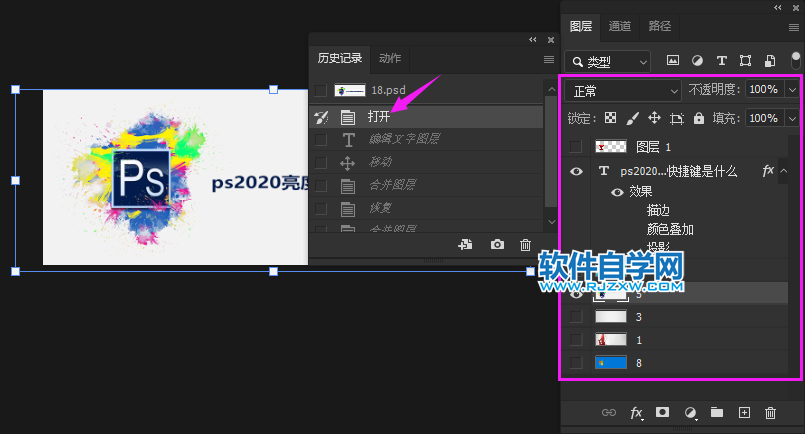Image resolution: width=805 pixels, height=434 pixels.
Task: Select 恢复 history state
Action: [426, 208]
